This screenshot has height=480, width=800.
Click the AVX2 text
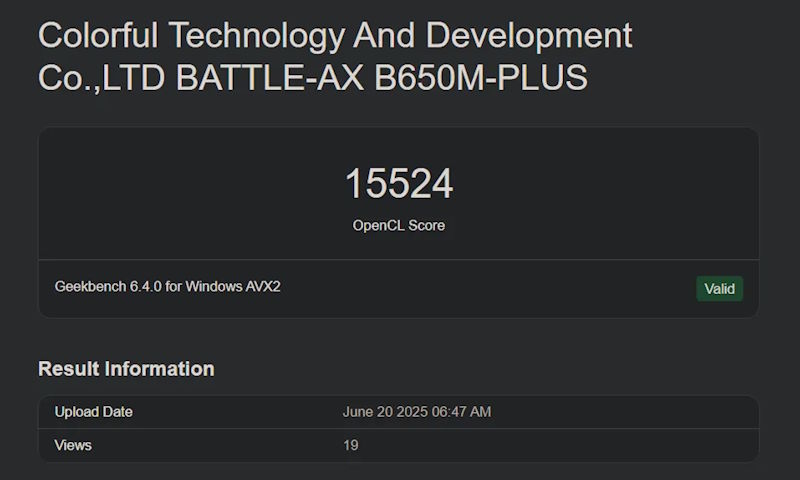pyautogui.click(x=263, y=287)
